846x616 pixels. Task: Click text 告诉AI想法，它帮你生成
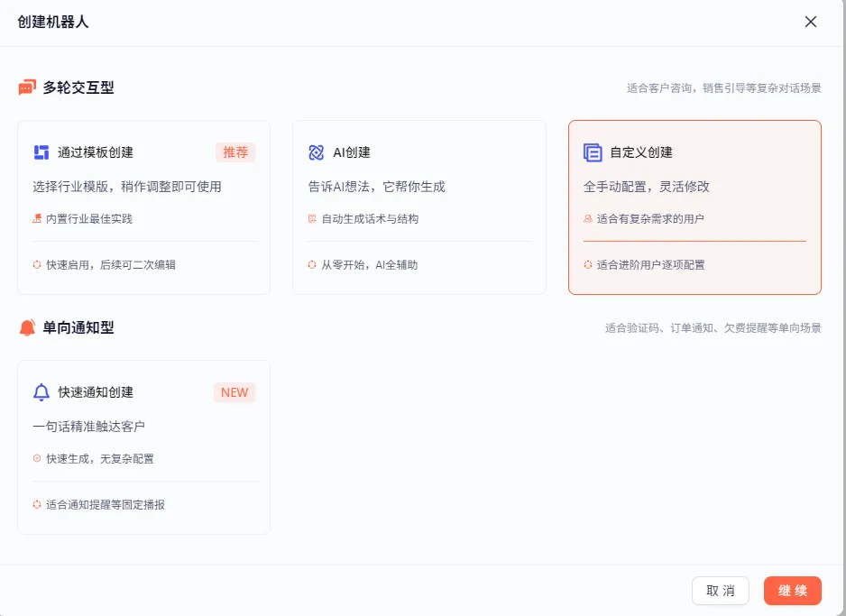pyautogui.click(x=377, y=187)
